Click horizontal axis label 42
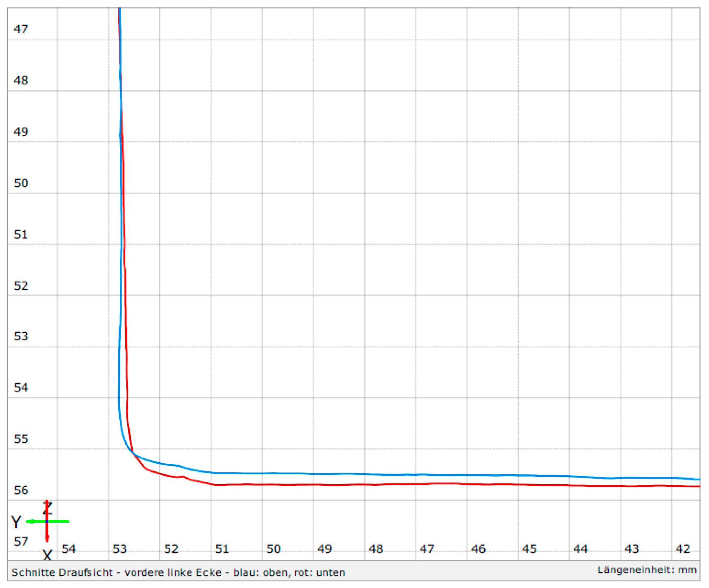Image resolution: width=709 pixels, height=588 pixels. pos(683,549)
